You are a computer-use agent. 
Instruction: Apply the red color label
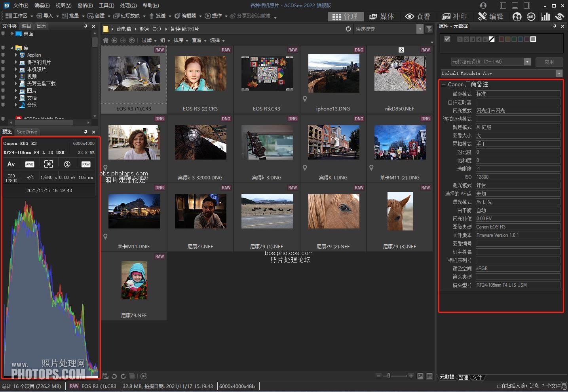(502, 39)
